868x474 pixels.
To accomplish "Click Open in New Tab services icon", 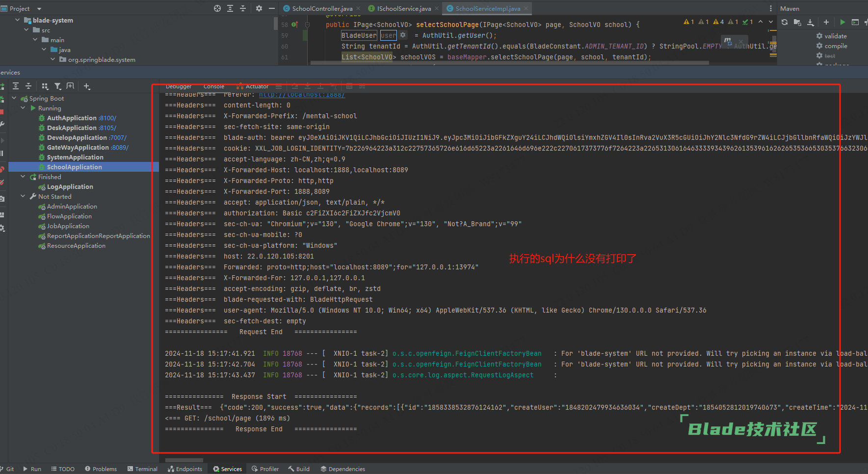I will click(70, 86).
